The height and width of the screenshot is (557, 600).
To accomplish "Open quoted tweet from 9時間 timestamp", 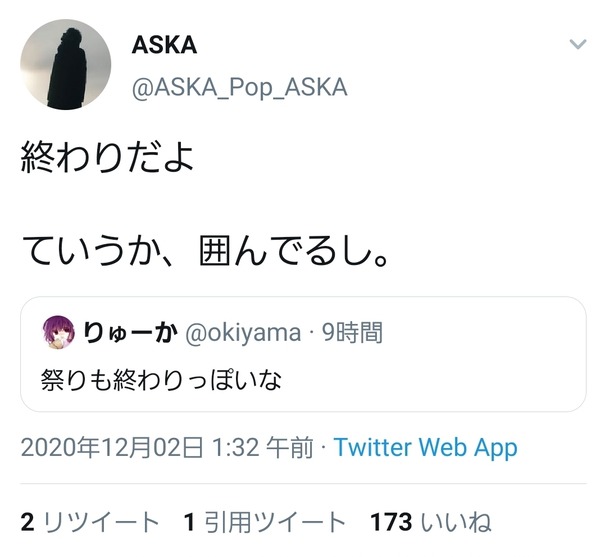I will [x=352, y=332].
